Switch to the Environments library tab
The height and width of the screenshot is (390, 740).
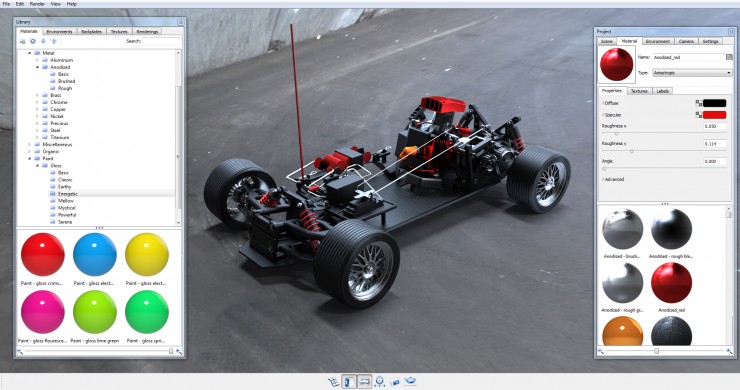point(59,32)
